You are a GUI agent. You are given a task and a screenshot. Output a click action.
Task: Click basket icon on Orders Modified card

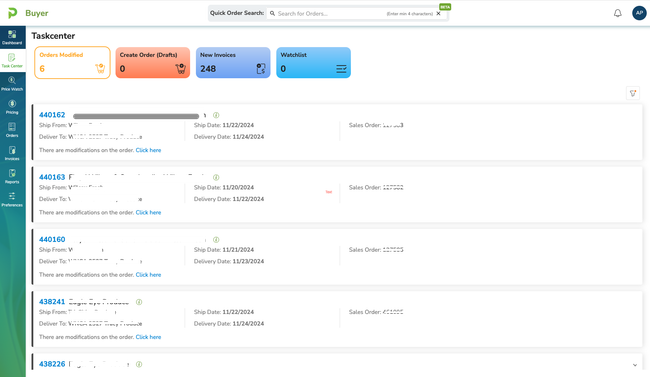point(100,68)
